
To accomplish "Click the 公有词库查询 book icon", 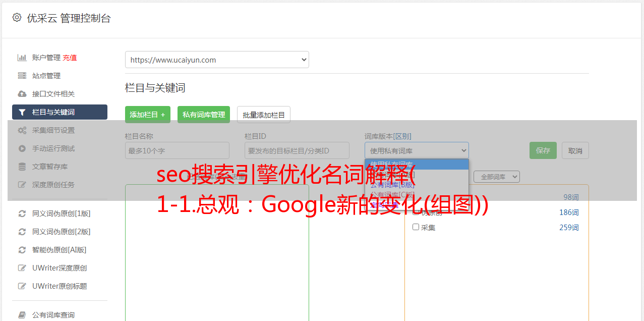I will tap(22, 315).
